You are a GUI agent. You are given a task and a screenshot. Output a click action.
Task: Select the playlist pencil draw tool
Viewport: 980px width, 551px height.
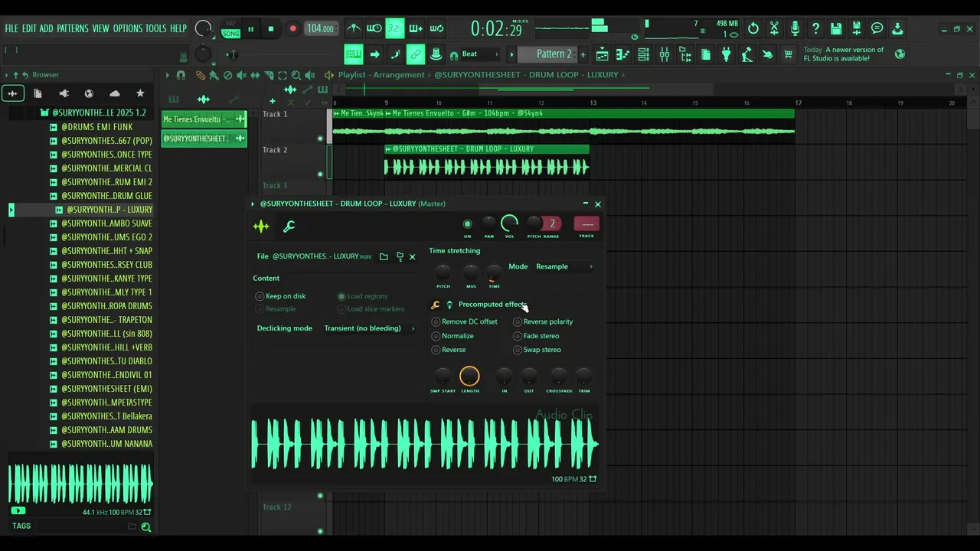click(x=201, y=75)
